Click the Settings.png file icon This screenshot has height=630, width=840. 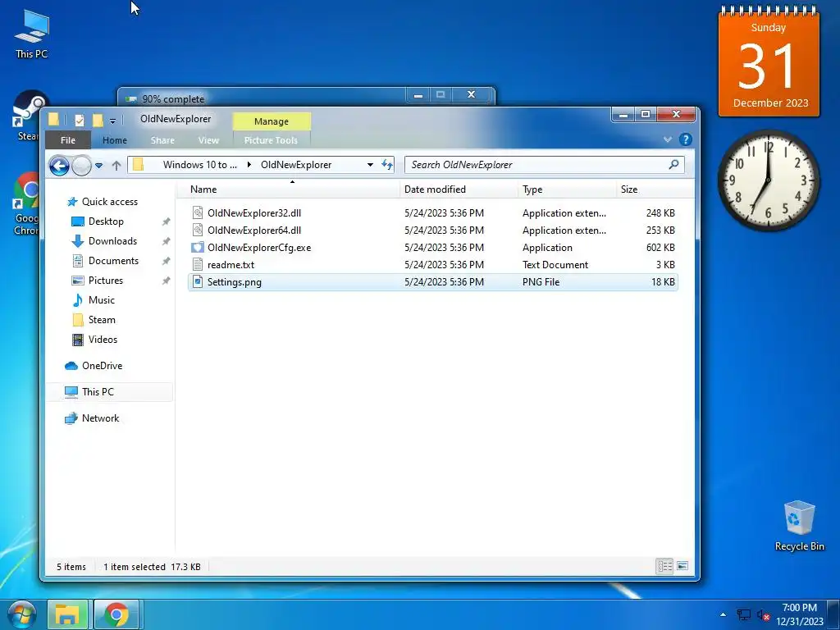(x=198, y=282)
